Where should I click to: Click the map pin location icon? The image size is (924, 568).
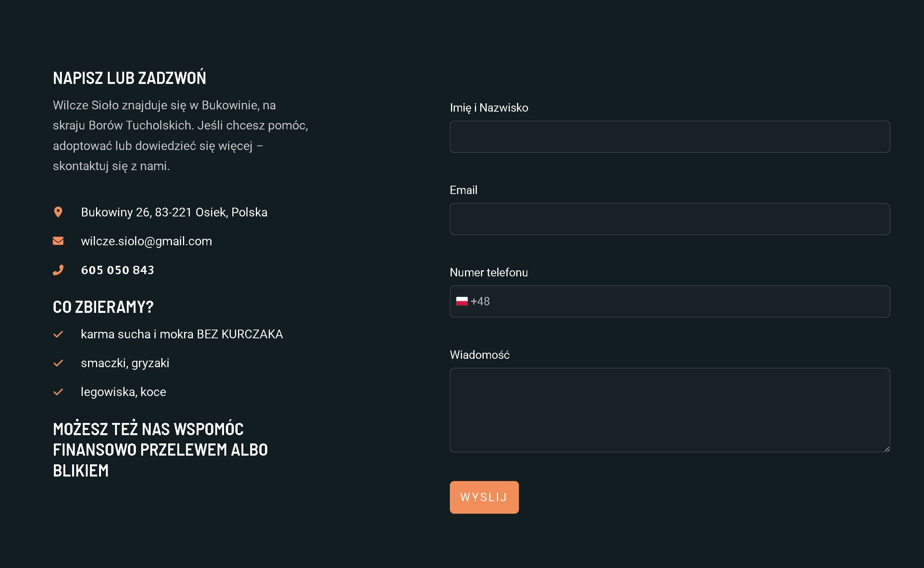coord(58,212)
